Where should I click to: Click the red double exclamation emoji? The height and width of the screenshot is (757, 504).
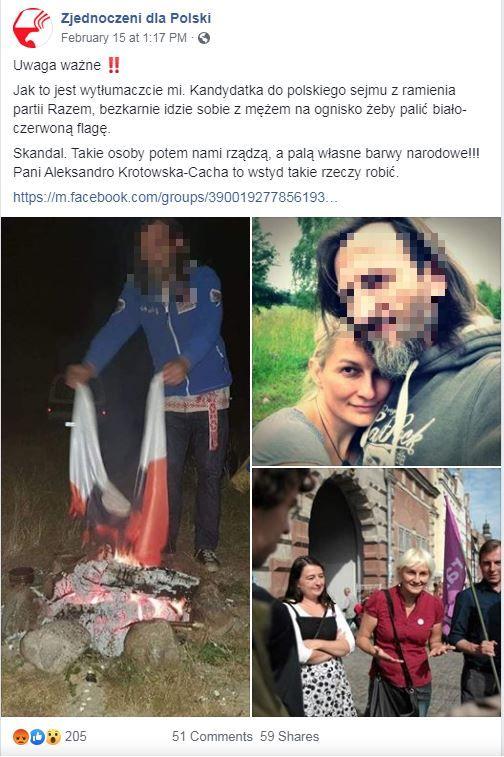point(114,65)
